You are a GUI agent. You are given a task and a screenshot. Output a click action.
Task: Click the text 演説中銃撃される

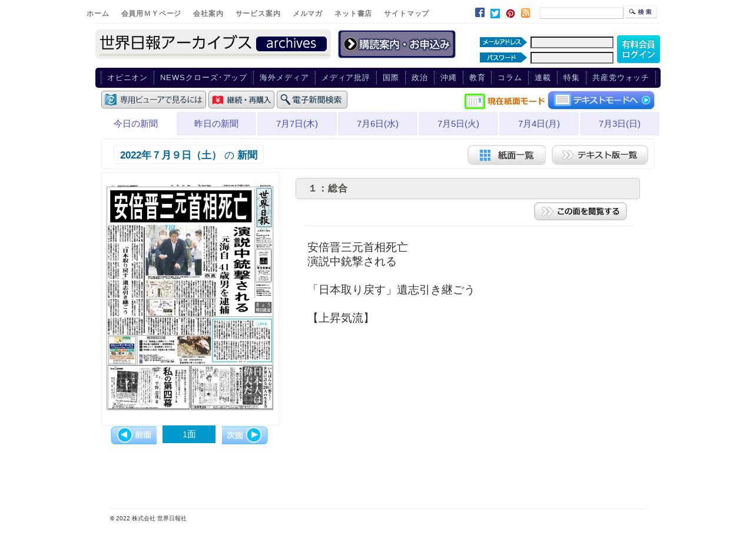pyautogui.click(x=352, y=262)
